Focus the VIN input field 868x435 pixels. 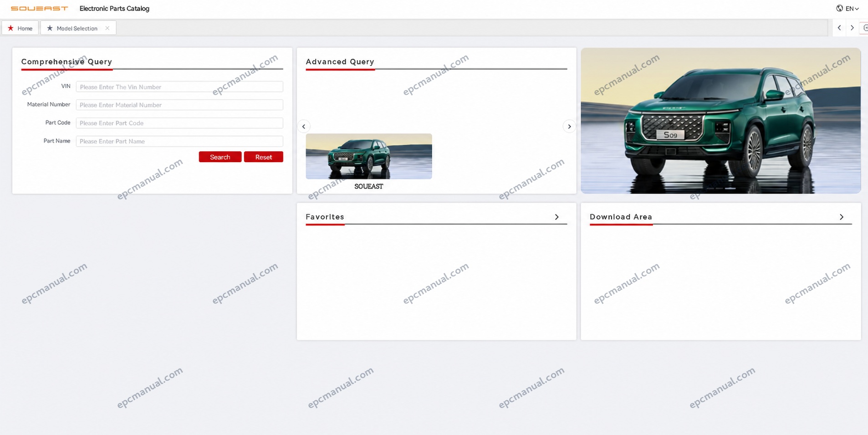pyautogui.click(x=179, y=87)
